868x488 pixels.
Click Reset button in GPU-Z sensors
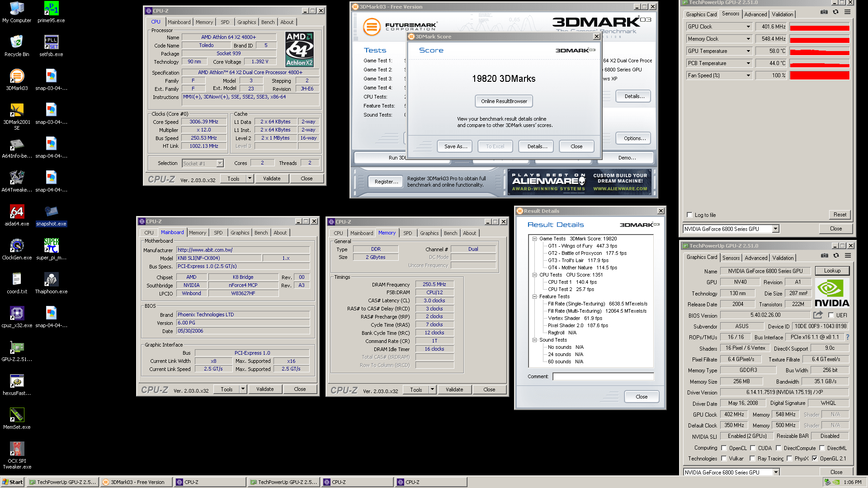[x=840, y=215]
